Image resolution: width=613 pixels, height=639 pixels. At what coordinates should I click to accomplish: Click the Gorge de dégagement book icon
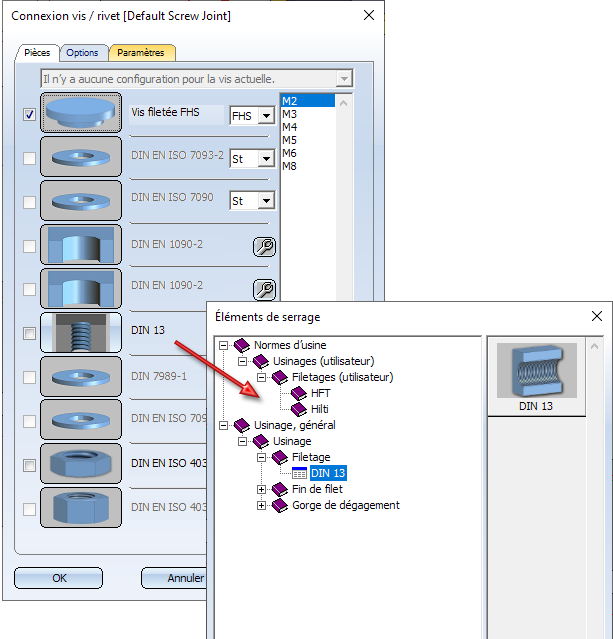click(x=280, y=505)
